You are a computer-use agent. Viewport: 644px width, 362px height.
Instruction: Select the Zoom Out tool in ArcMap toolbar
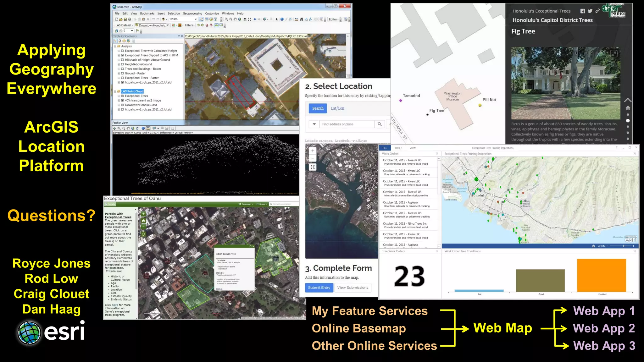(x=231, y=19)
